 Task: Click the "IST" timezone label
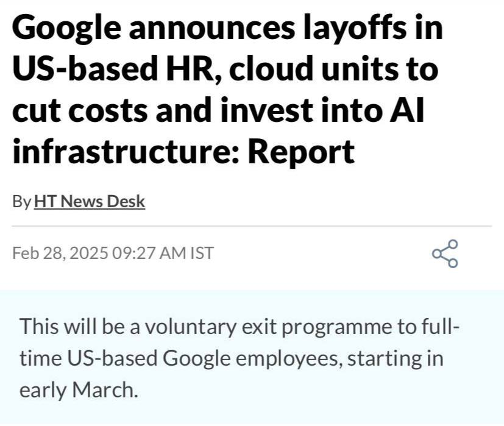[202, 253]
